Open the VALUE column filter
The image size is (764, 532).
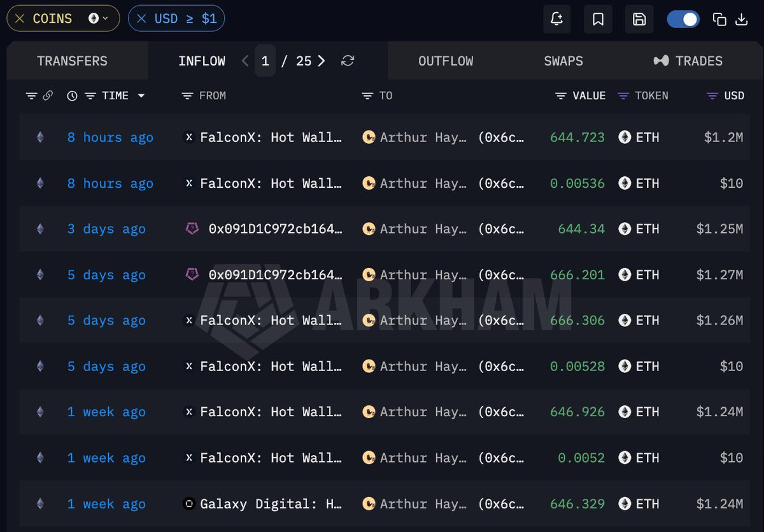560,96
